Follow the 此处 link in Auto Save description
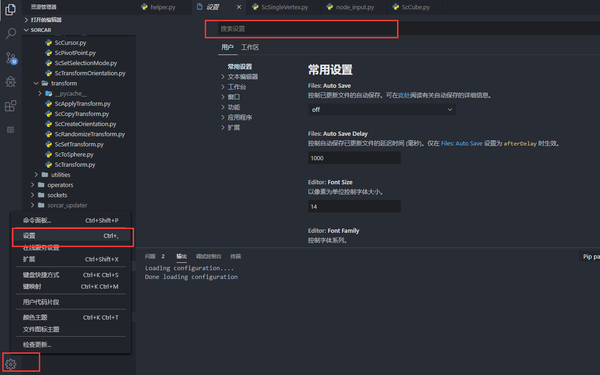The height and width of the screenshot is (375, 600). (x=404, y=95)
